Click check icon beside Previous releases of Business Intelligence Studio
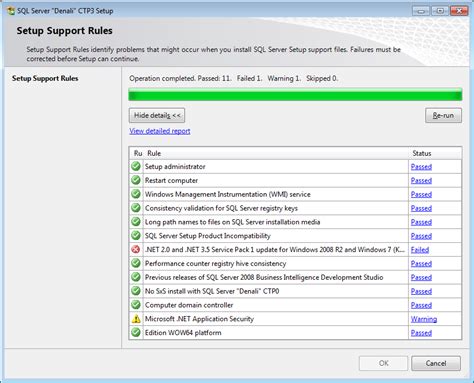The height and width of the screenshot is (383, 474). click(136, 277)
